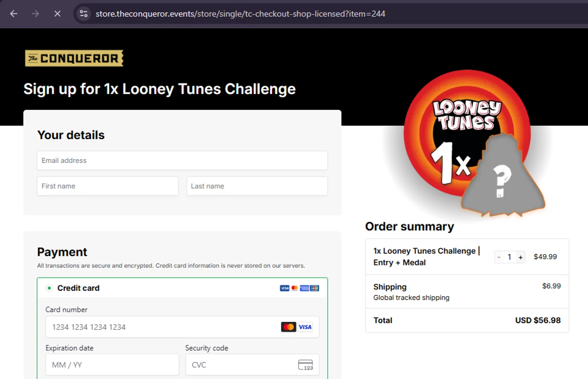Viewport: 588px width, 379px height.
Task: Click 'Global tracked shipping' text
Action: pyautogui.click(x=411, y=297)
